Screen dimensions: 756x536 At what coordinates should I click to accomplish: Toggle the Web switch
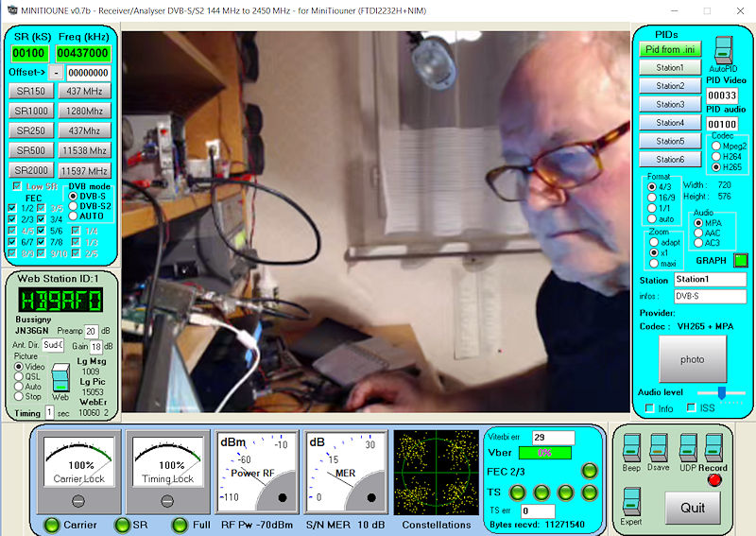click(60, 376)
